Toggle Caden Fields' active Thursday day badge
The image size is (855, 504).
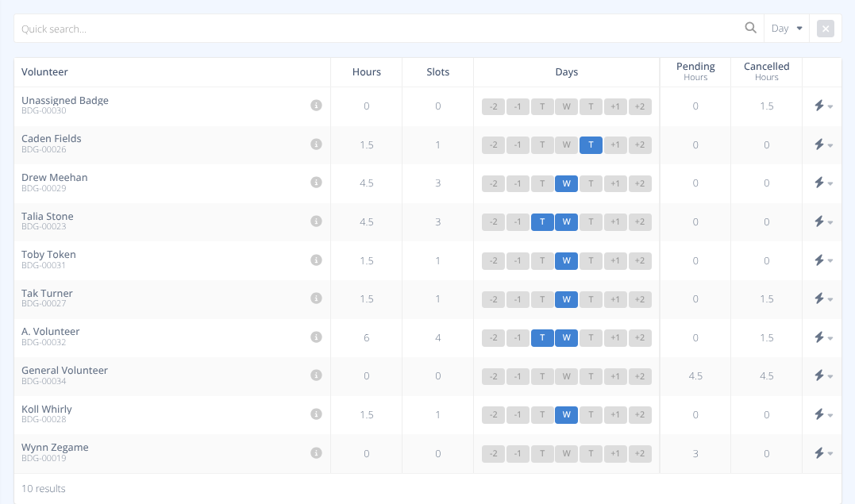[x=591, y=144]
